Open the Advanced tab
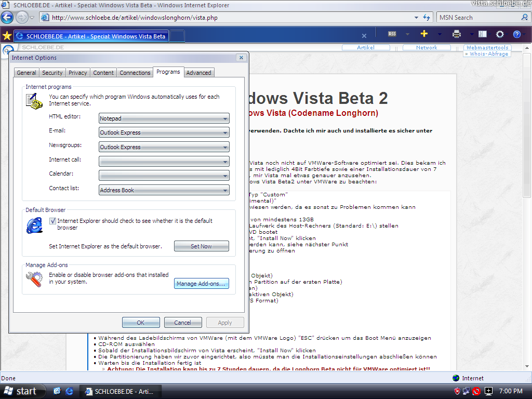 coord(199,73)
